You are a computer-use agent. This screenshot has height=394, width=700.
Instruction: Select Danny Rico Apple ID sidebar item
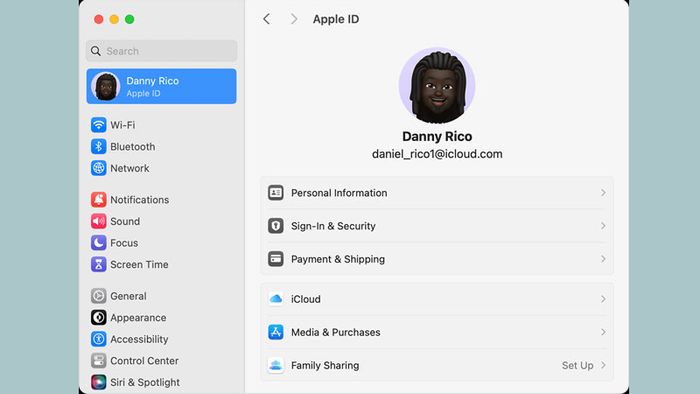pyautogui.click(x=161, y=86)
